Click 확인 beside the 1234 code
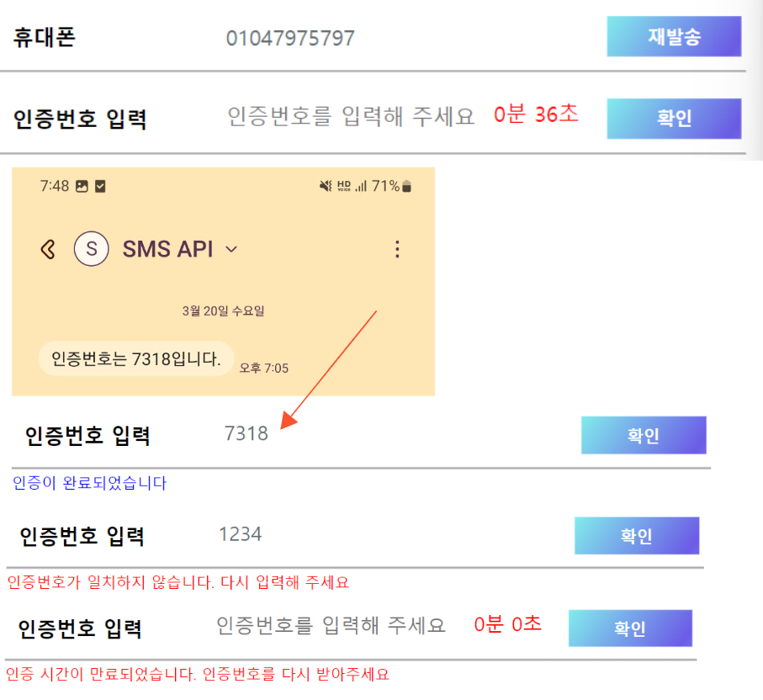The image size is (763, 700). (637, 536)
